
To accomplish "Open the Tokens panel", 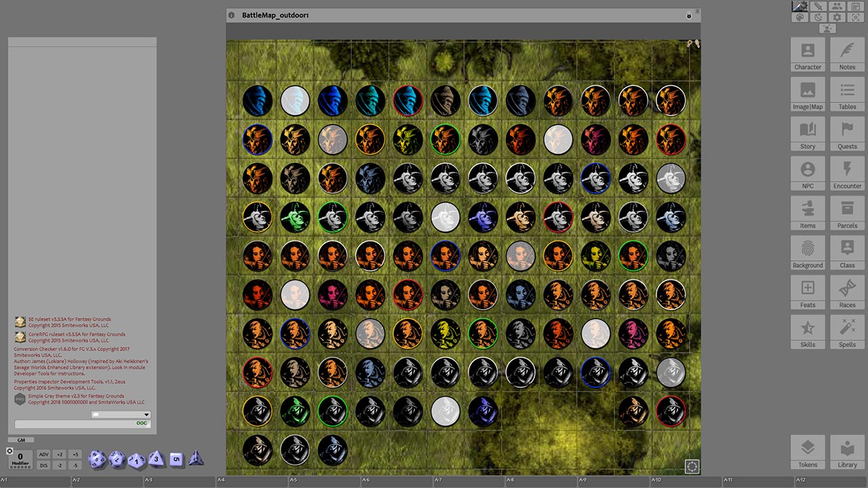I will (808, 450).
